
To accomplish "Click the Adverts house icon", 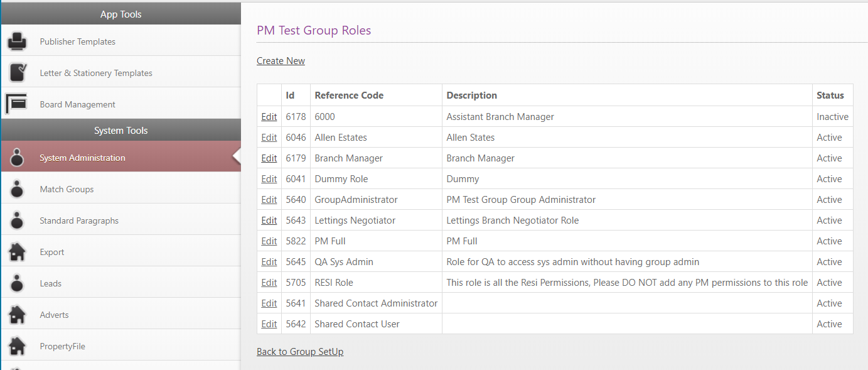I will click(x=17, y=315).
